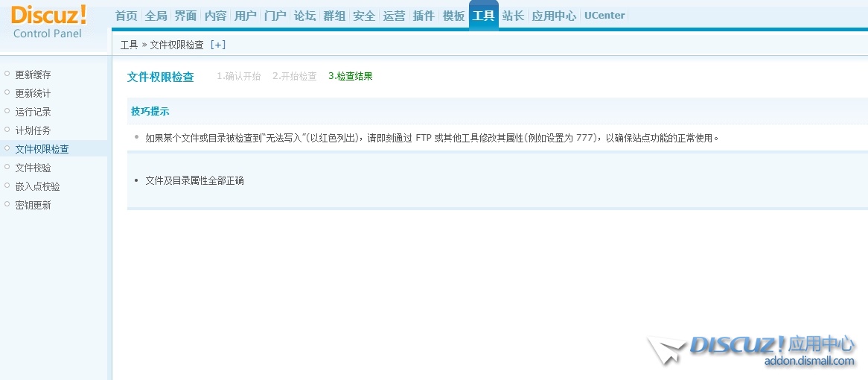Open 嵌入点校验 sidebar link
The width and height of the screenshot is (868, 380).
(37, 186)
